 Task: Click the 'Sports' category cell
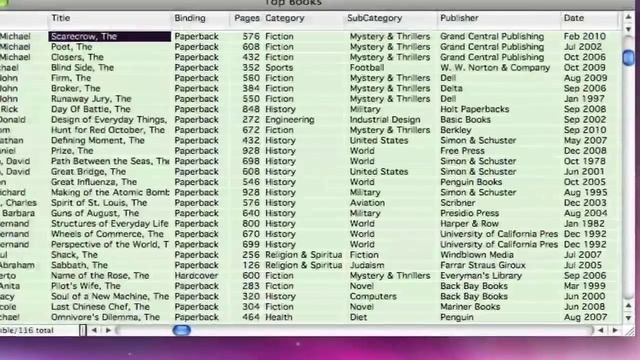[279, 68]
